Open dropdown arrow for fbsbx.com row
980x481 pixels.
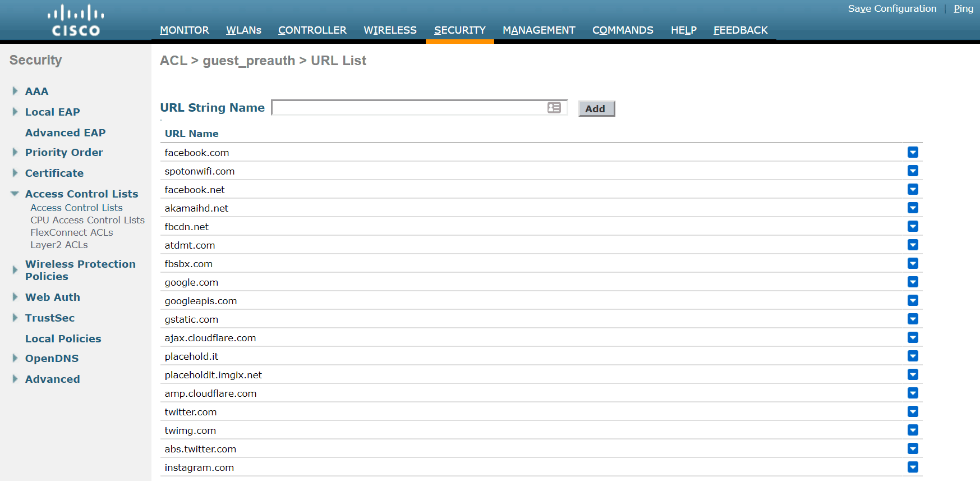tap(913, 263)
